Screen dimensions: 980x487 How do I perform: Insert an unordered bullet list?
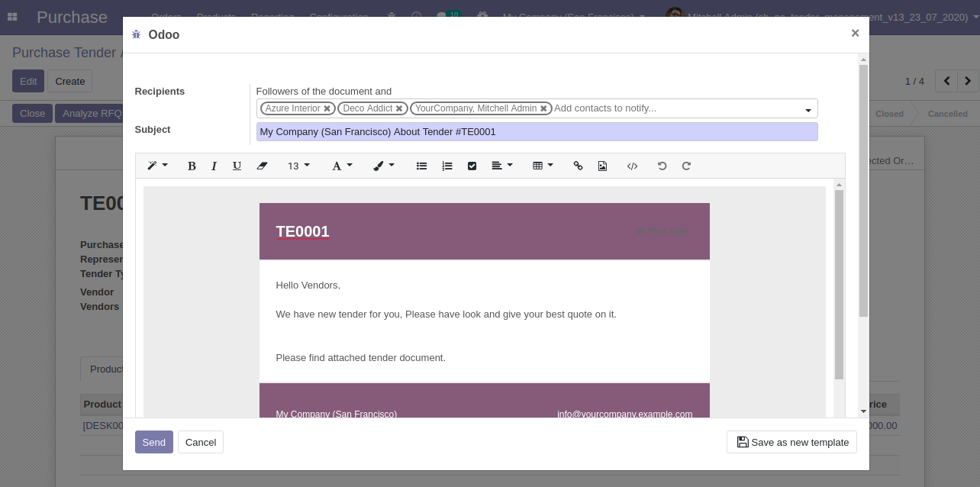(x=421, y=166)
